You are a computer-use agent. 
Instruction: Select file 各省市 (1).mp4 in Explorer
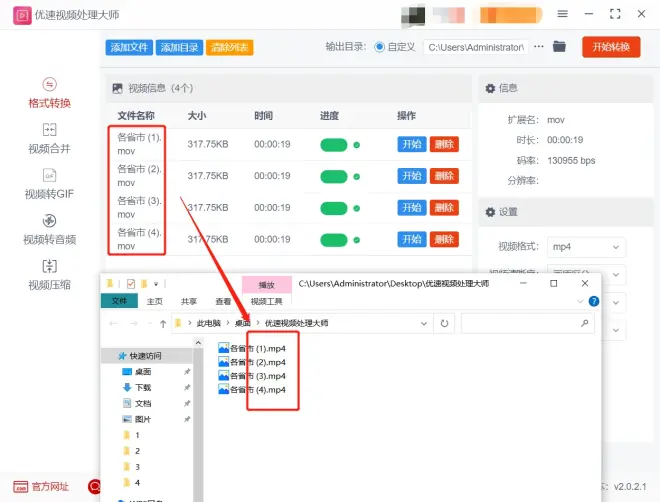click(x=252, y=348)
